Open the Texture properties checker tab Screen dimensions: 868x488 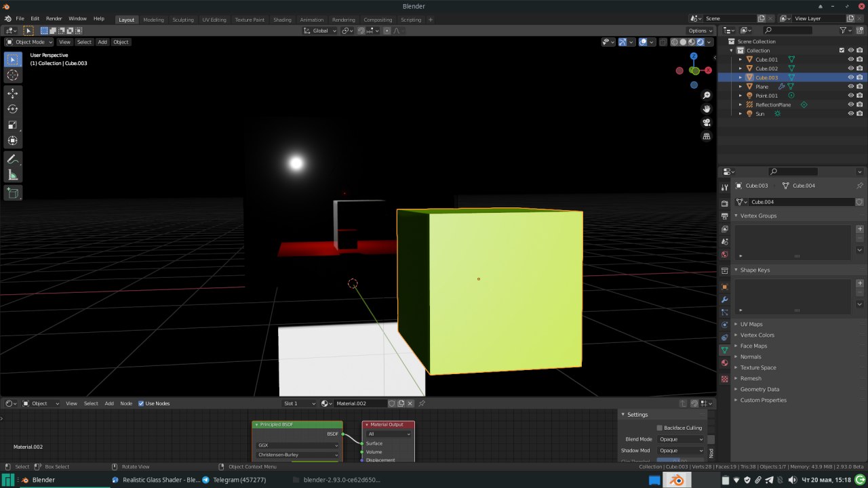pos(724,379)
